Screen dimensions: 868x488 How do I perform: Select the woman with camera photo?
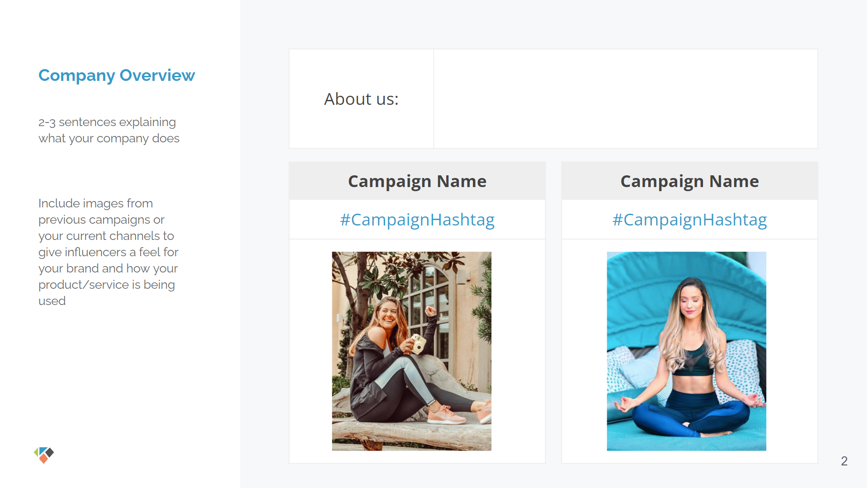(411, 351)
